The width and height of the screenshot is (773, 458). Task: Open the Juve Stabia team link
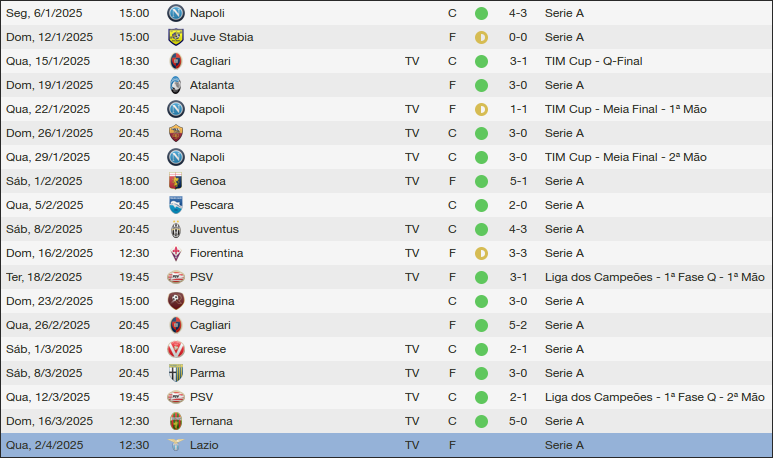click(221, 37)
